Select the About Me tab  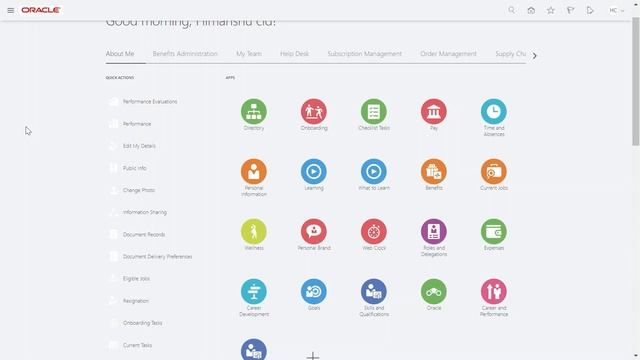[x=120, y=53]
